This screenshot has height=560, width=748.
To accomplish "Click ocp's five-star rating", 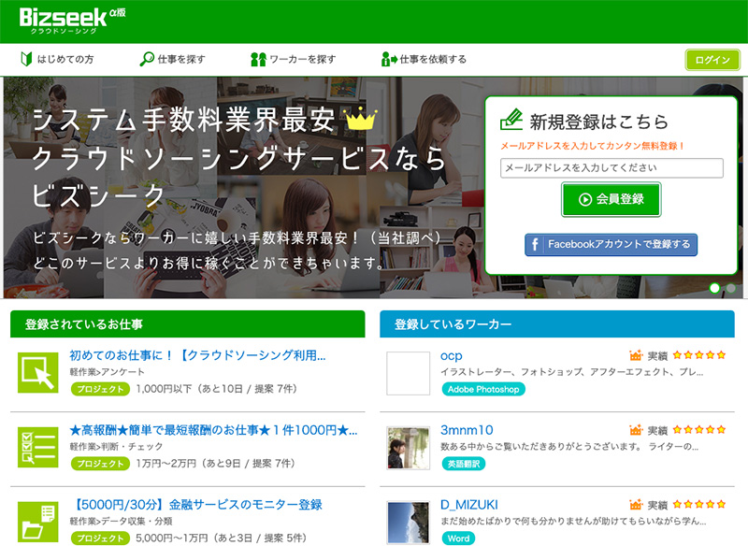I will tap(699, 355).
